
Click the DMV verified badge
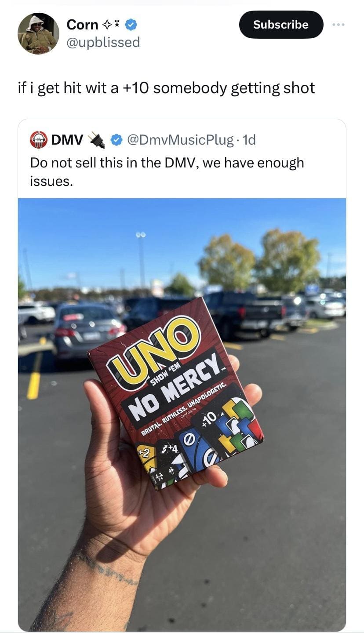point(116,140)
